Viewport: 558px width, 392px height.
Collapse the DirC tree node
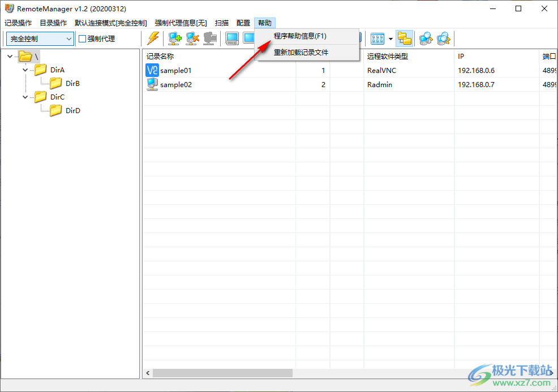pos(25,97)
